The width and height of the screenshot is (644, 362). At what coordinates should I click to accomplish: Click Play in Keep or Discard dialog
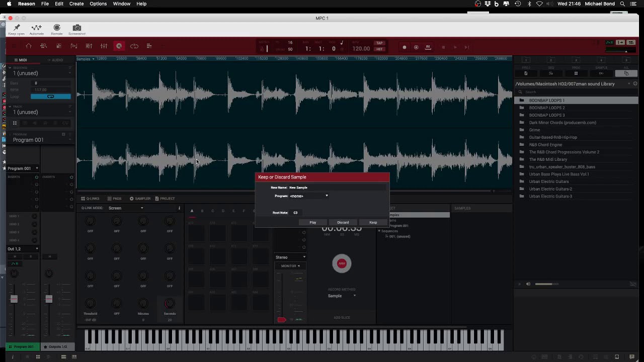(313, 222)
